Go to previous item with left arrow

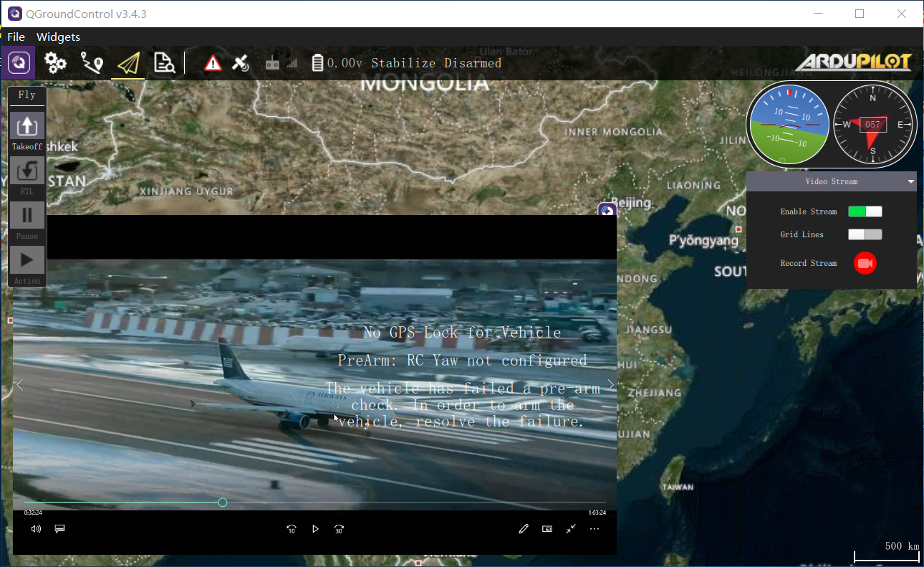[20, 385]
